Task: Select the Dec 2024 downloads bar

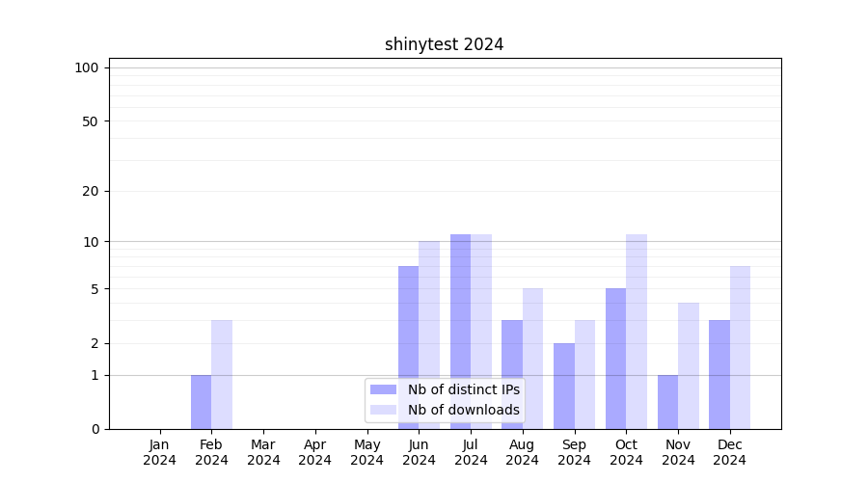Action: tap(740, 347)
